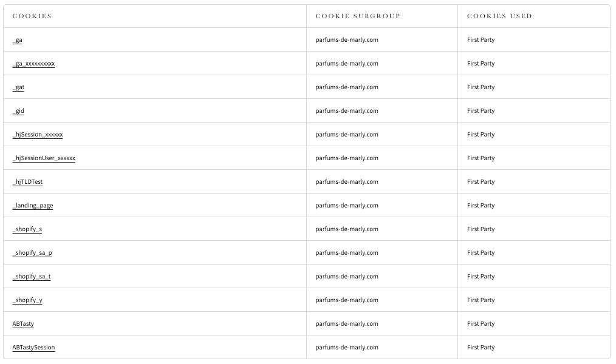Open the _ga cookie link
Image resolution: width=616 pixels, height=364 pixels.
click(x=18, y=40)
